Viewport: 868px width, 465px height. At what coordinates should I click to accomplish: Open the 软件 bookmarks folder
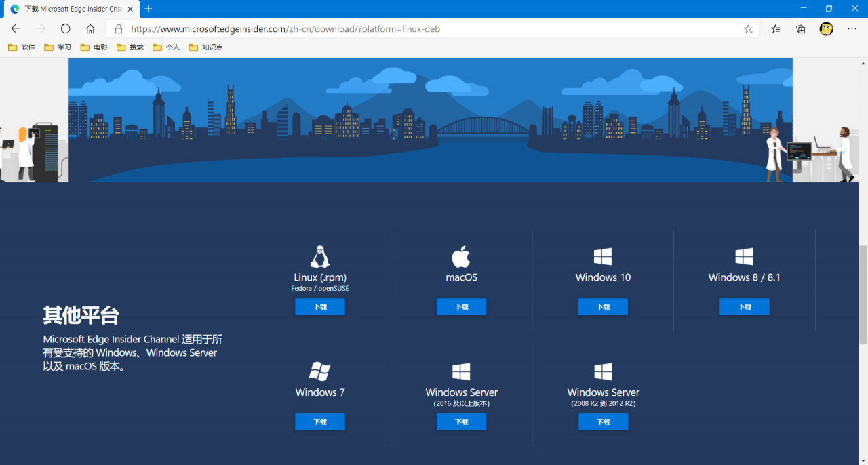tap(22, 47)
